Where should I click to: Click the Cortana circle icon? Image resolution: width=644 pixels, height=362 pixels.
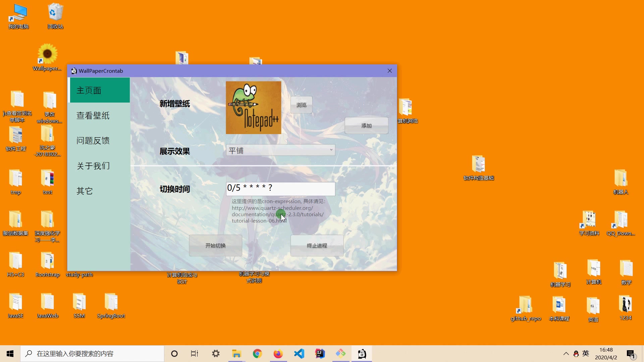coord(174,354)
